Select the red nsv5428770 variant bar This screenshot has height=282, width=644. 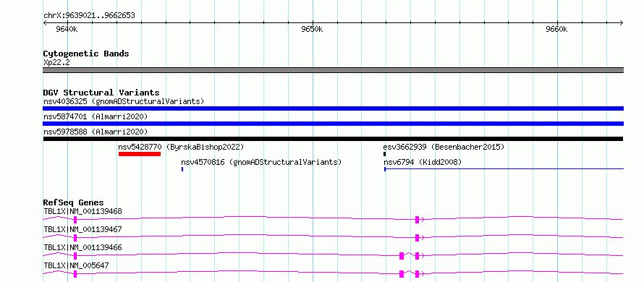tap(140, 154)
